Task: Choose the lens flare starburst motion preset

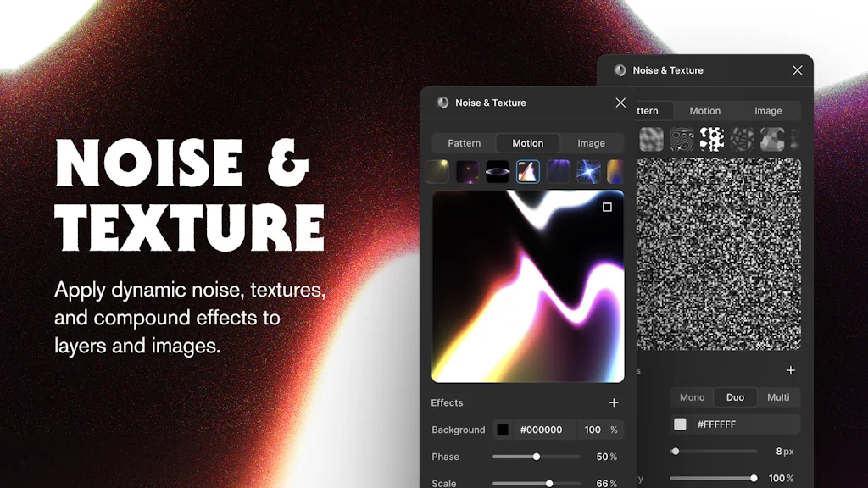Action: 588,171
